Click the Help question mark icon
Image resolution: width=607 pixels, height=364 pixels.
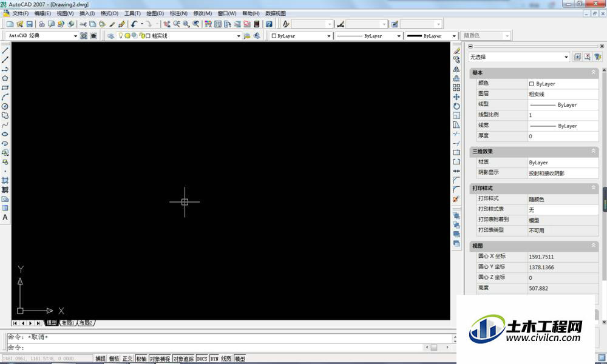tap(269, 24)
